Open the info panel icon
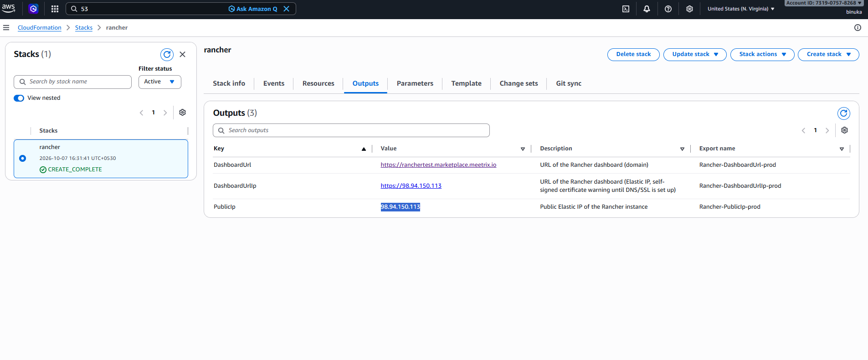This screenshot has height=360, width=868. pyautogui.click(x=858, y=28)
